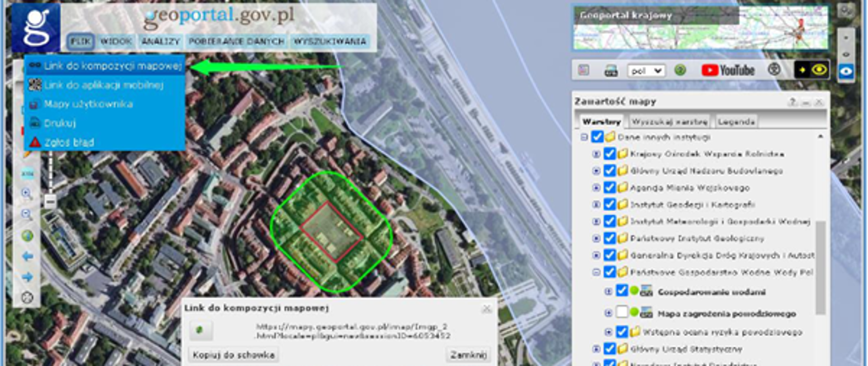Click the 'Kopiuj do schowka' button
The height and width of the screenshot is (366, 868).
pyautogui.click(x=233, y=355)
